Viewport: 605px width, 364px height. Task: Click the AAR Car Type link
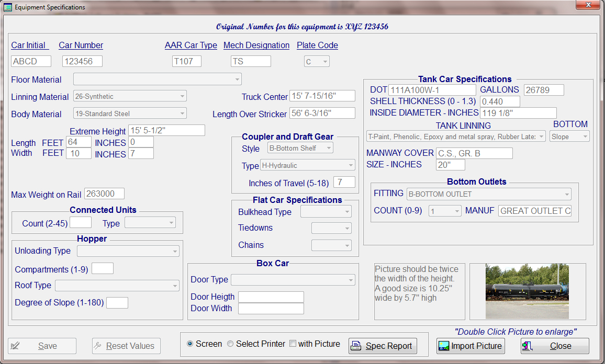coord(191,45)
